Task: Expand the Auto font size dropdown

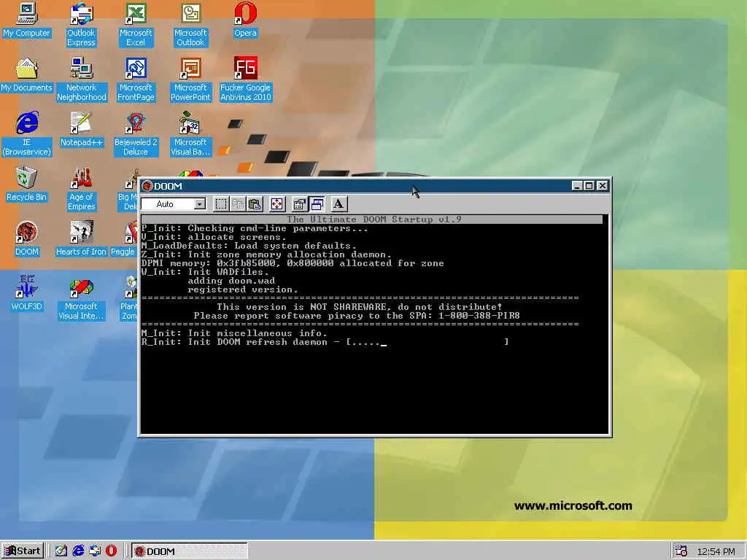Action: pyautogui.click(x=200, y=204)
